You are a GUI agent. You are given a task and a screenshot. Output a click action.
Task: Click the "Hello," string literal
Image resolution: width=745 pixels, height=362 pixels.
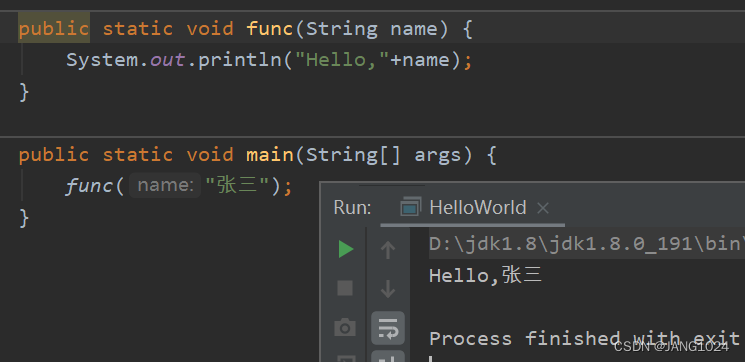(343, 60)
